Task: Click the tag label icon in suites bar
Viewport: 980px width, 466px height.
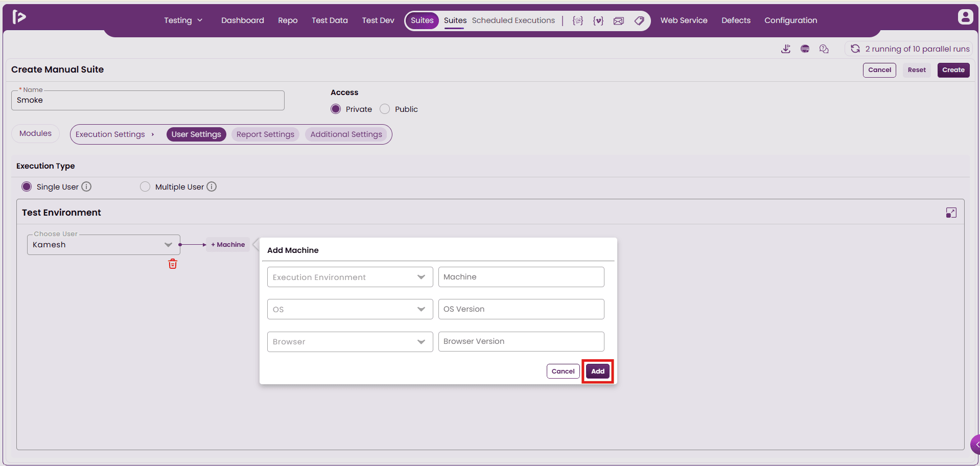Action: [x=639, y=20]
